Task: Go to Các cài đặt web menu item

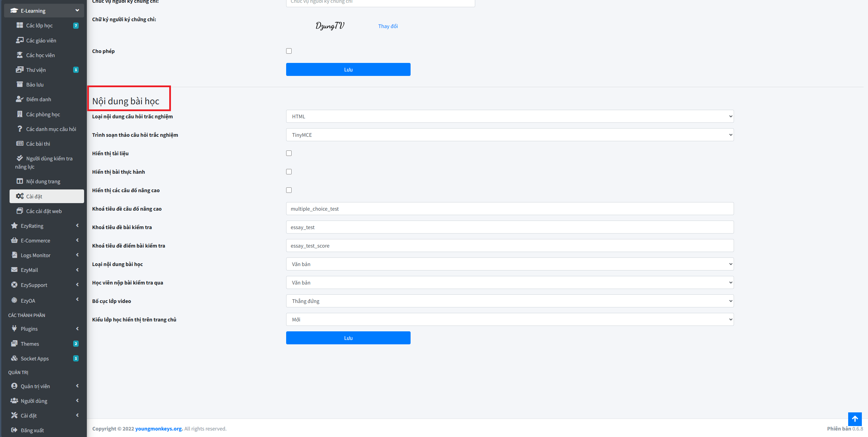Action: point(44,211)
